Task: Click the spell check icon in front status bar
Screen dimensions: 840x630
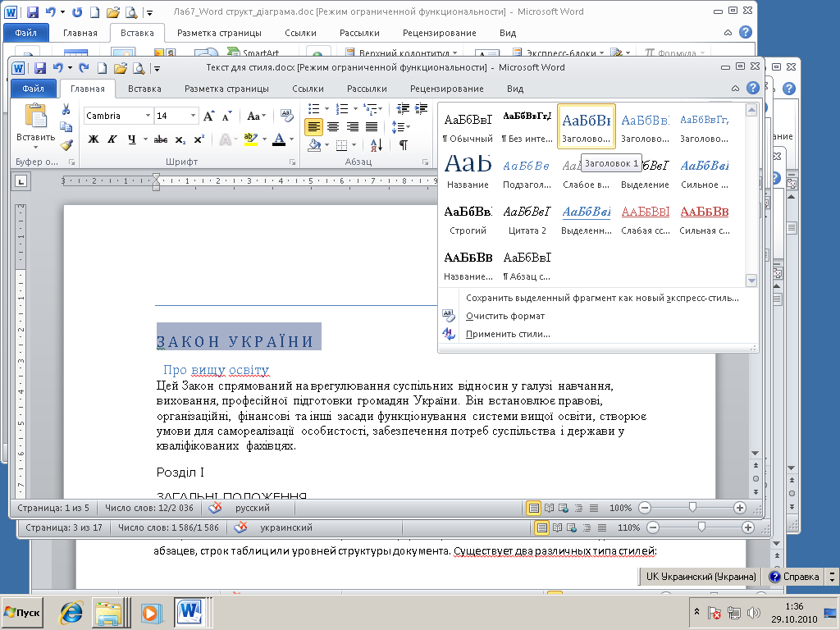Action: 215,508
